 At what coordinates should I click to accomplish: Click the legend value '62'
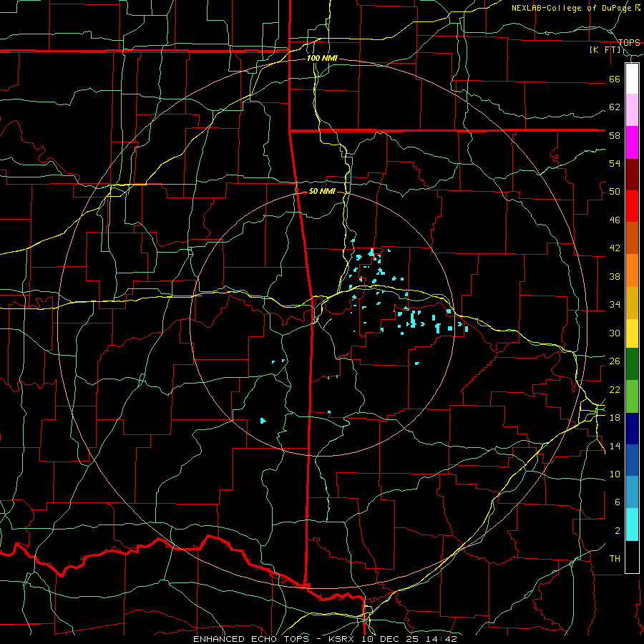[x=615, y=107]
